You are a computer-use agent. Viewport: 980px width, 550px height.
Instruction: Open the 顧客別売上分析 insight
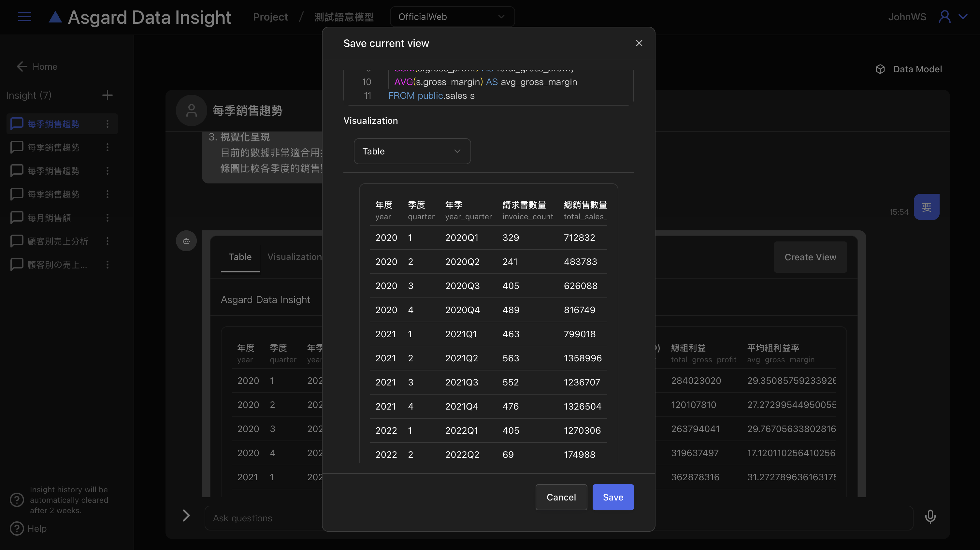point(57,241)
